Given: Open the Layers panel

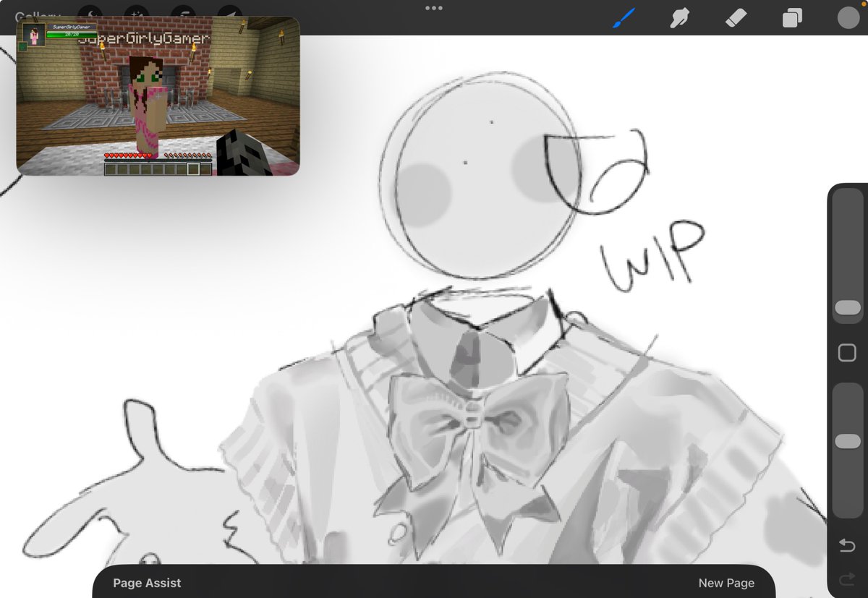Looking at the screenshot, I should pos(792,17).
